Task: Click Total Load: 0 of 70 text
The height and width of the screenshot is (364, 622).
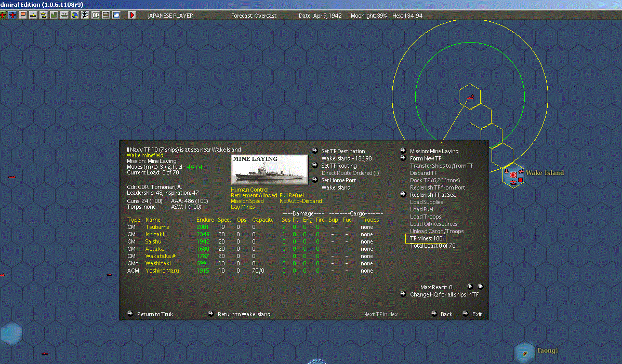Action: (x=432, y=246)
